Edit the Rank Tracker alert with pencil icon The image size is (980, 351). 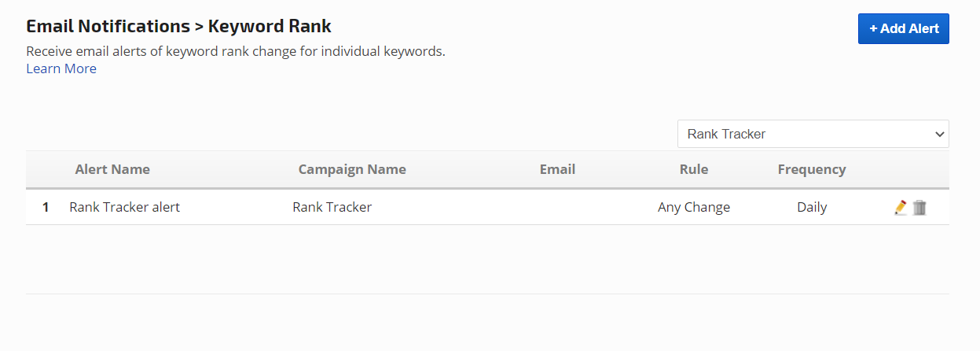901,208
